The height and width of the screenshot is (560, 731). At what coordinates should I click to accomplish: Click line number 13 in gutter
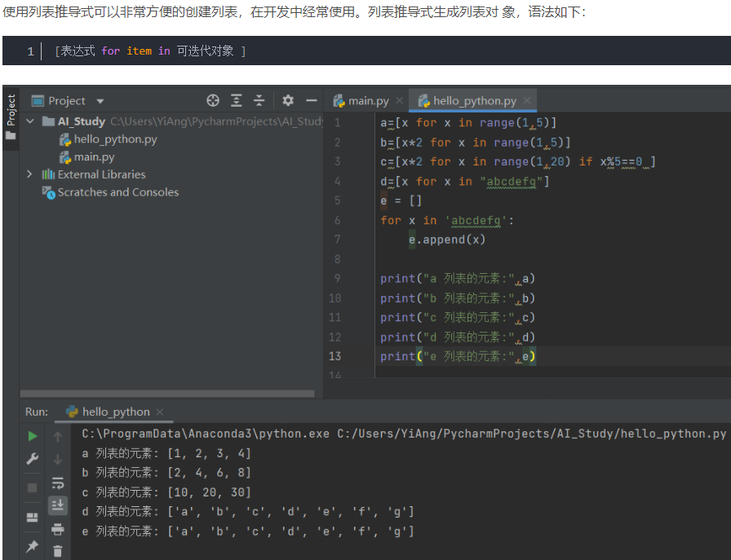tap(334, 356)
